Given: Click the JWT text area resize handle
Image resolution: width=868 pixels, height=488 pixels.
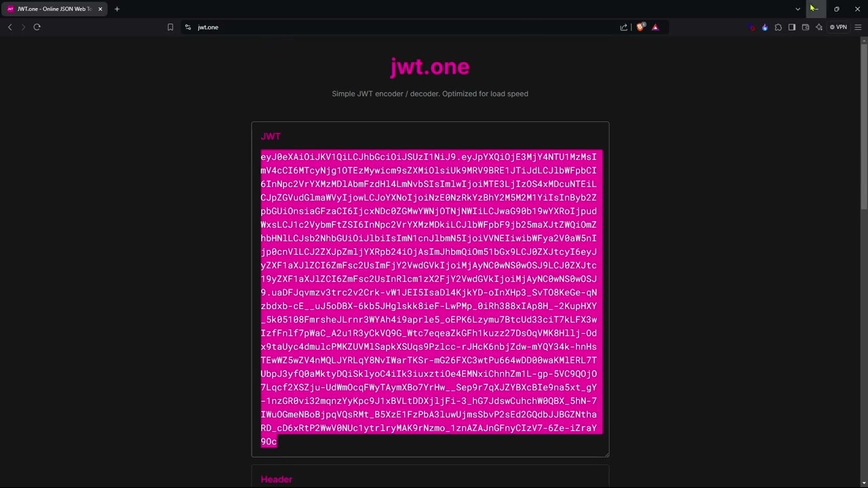Looking at the screenshot, I should click(606, 454).
